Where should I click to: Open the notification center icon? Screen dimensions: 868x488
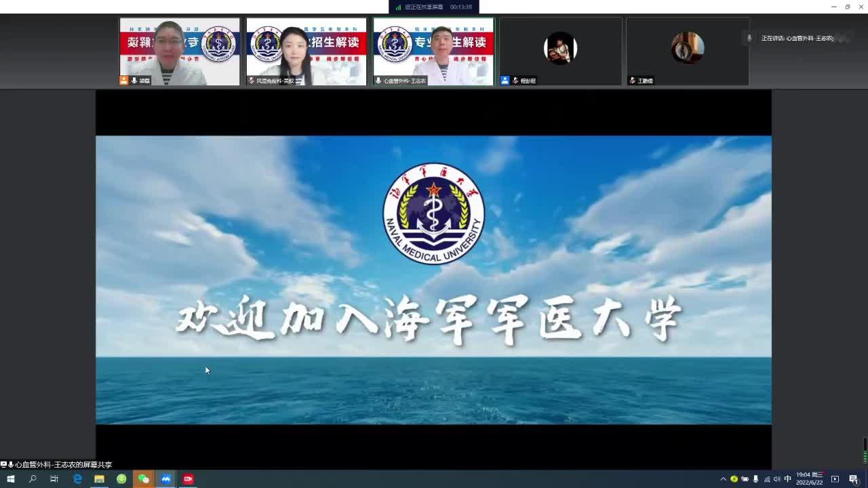[x=853, y=479]
